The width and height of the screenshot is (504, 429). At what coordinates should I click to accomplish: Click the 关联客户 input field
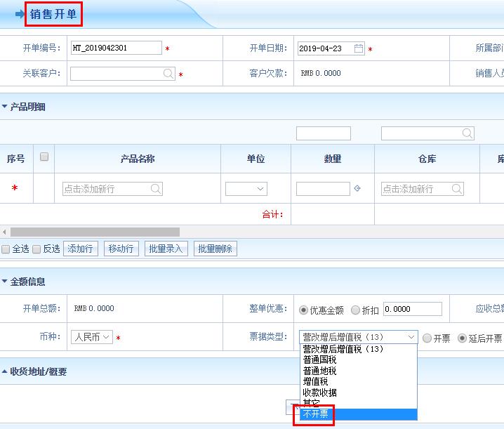[x=123, y=74]
